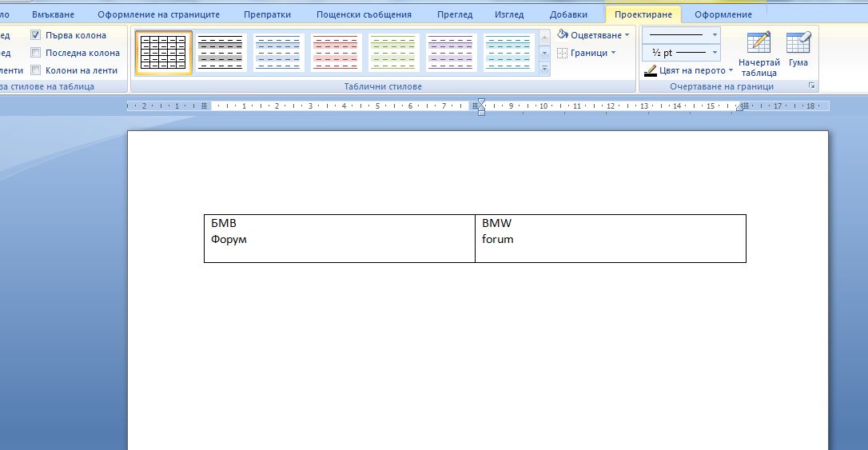Select the Проектиране (Design) tab
The height and width of the screenshot is (450, 868).
point(643,14)
